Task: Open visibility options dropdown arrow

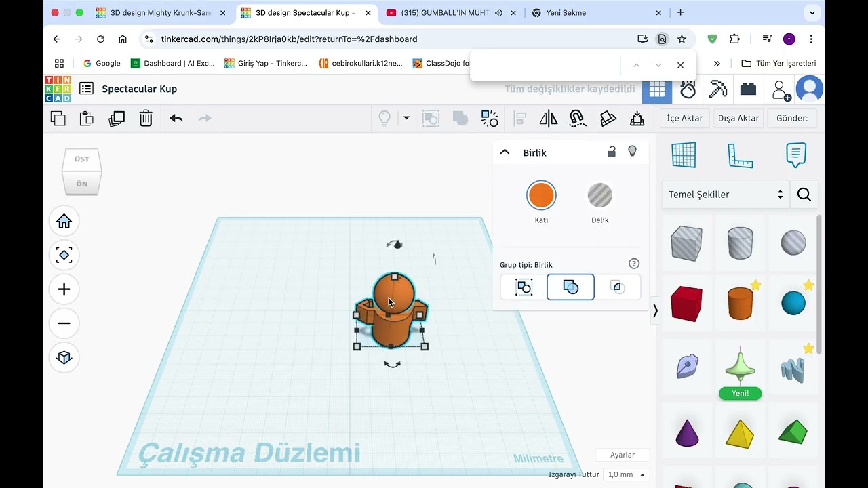Action: coord(406,118)
